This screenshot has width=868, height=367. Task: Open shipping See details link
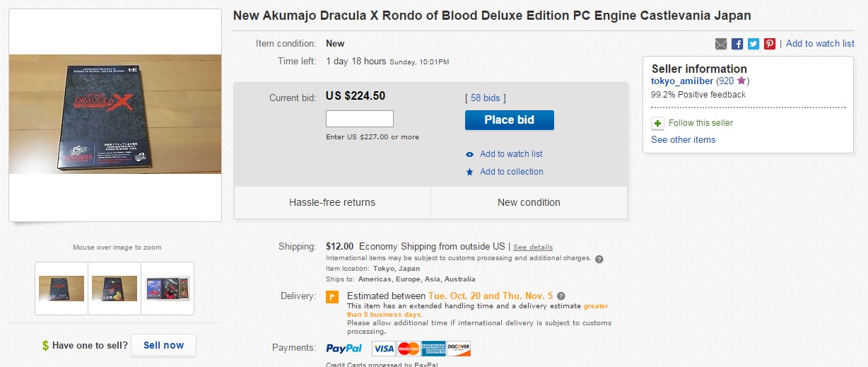[x=533, y=247]
